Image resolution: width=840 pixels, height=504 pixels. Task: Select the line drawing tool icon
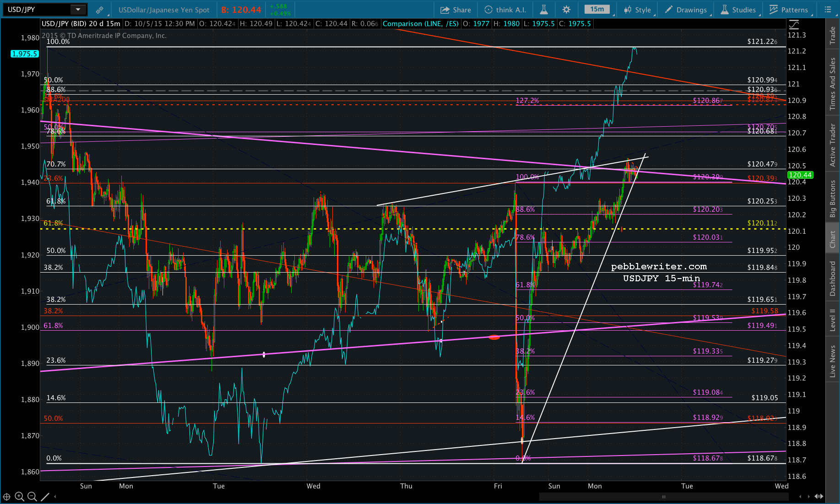(x=45, y=497)
